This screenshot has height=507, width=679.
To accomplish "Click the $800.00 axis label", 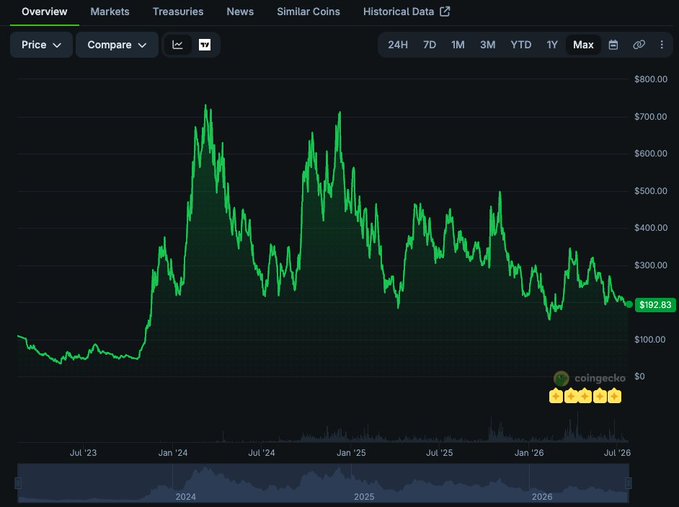I will pyautogui.click(x=650, y=79).
